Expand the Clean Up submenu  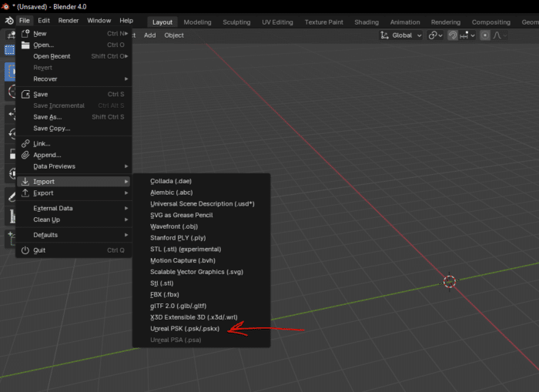point(74,219)
